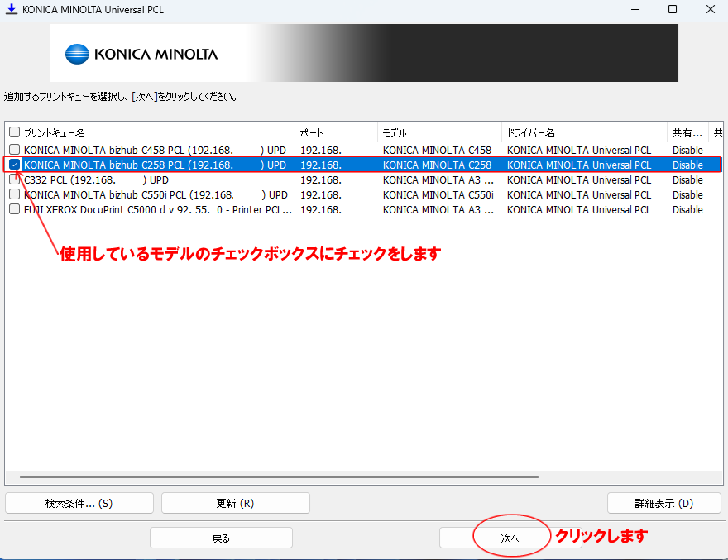This screenshot has height=560, width=728.
Task: Click the KONICA MINOLTA C258 model cell
Action: (x=437, y=165)
